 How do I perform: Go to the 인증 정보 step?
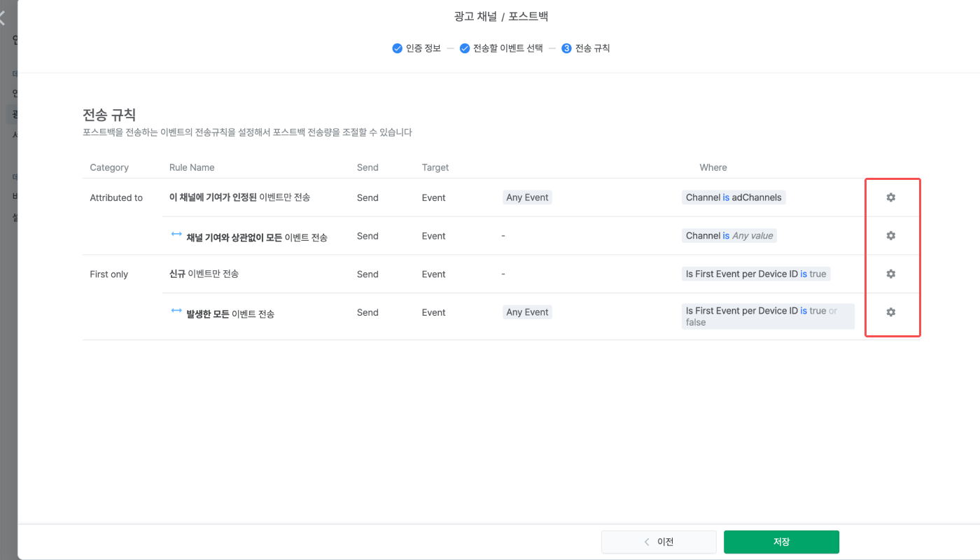point(423,48)
